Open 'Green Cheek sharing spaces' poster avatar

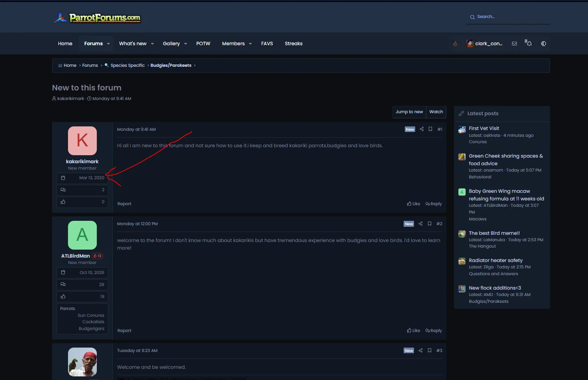point(462,157)
